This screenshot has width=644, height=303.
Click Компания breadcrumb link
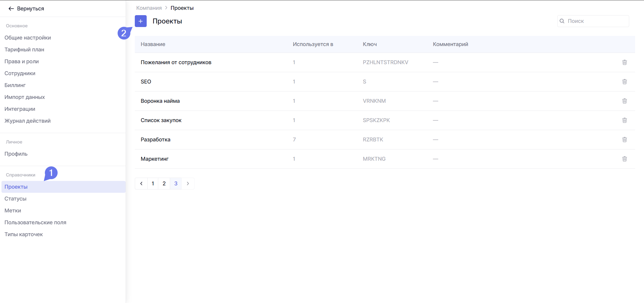click(149, 8)
